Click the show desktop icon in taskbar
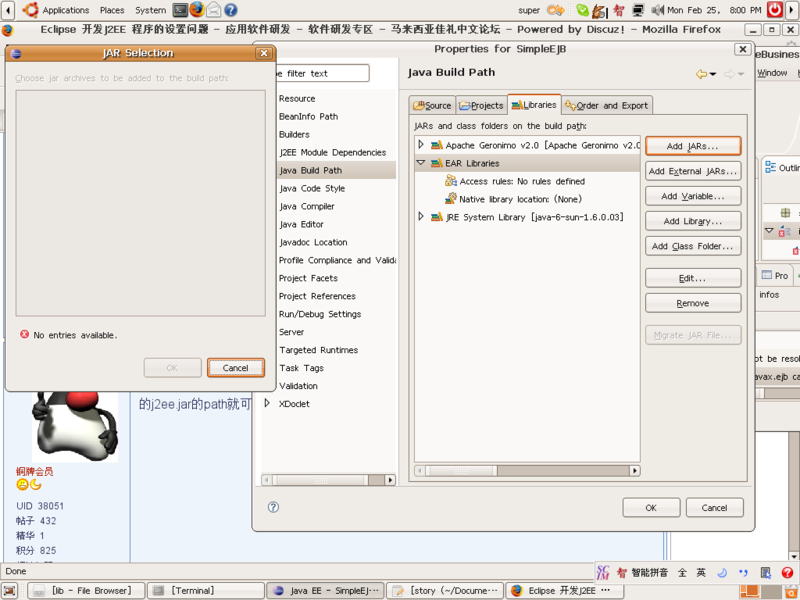Screen dimensions: 800x600 click(x=12, y=591)
